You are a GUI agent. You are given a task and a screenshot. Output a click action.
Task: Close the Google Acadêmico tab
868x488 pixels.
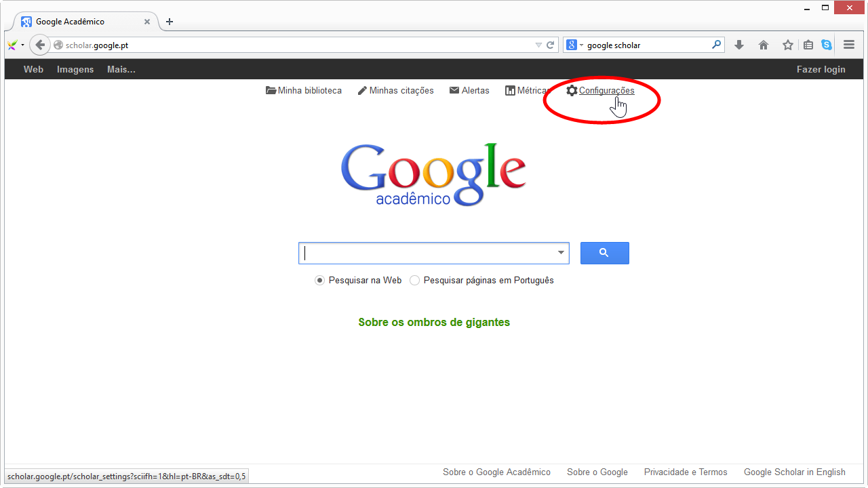tap(146, 22)
